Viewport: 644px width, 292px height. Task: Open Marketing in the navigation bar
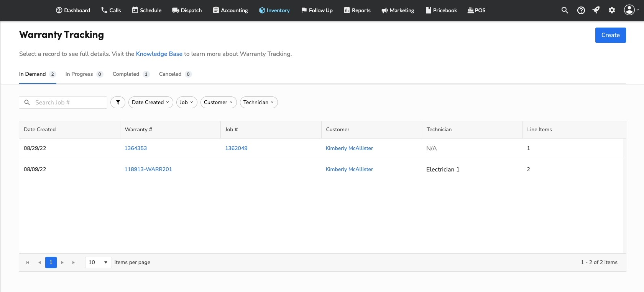pyautogui.click(x=398, y=10)
